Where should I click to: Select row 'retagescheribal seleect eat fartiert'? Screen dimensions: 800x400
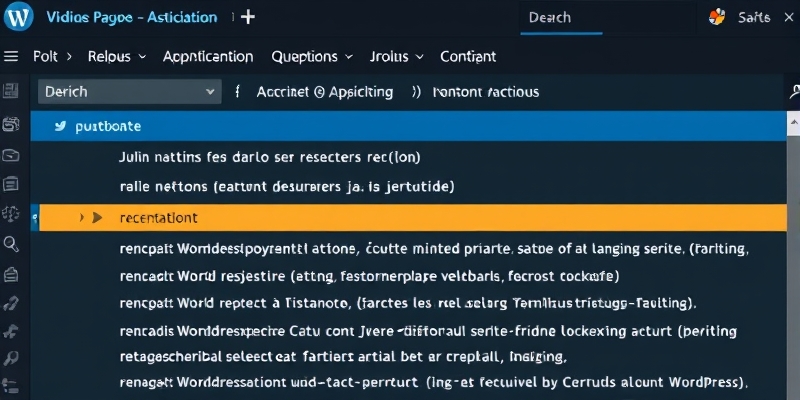click(x=343, y=357)
